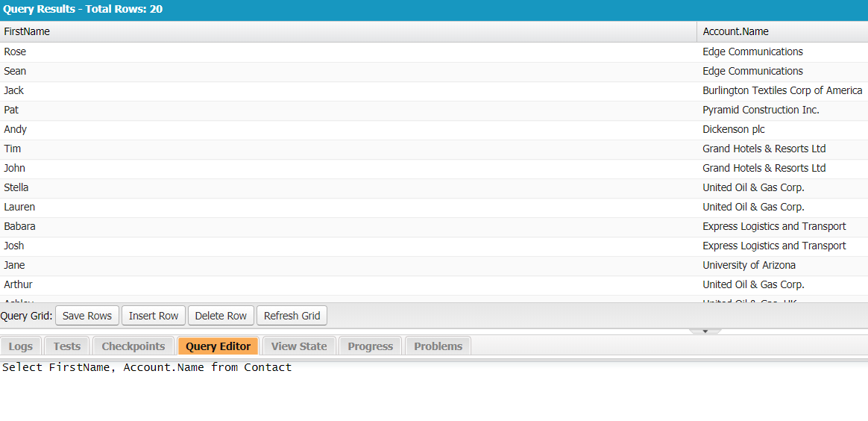The image size is (868, 421).
Task: Click United Oil & Gas in Lauren's row
Action: click(x=783, y=208)
